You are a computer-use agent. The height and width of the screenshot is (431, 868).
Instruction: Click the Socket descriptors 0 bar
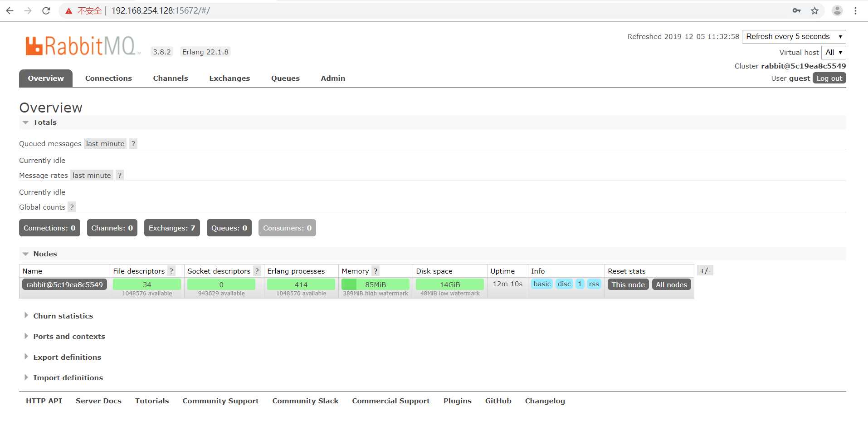[221, 284]
